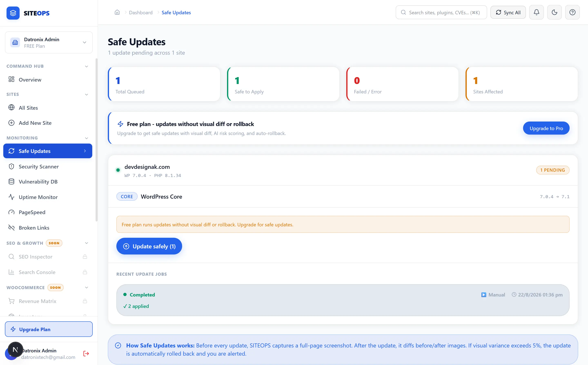588x365 pixels.
Task: Click the lock icon next to Revenue Matrix
Action: click(x=85, y=301)
